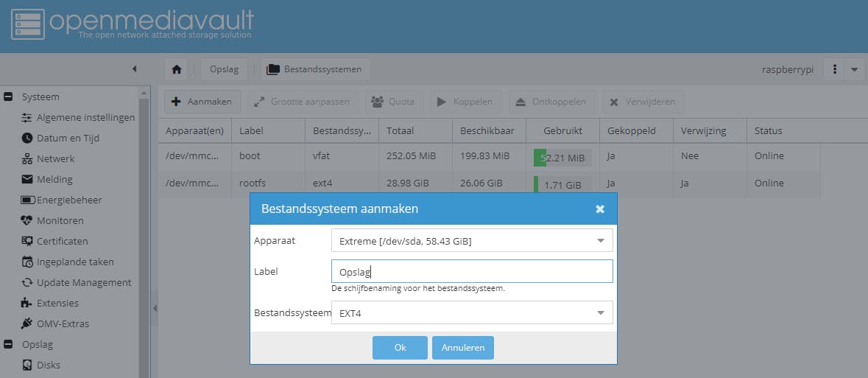The height and width of the screenshot is (378, 868).
Task: Close the Bestandssysteem aanmaken dialog
Action: click(x=600, y=209)
